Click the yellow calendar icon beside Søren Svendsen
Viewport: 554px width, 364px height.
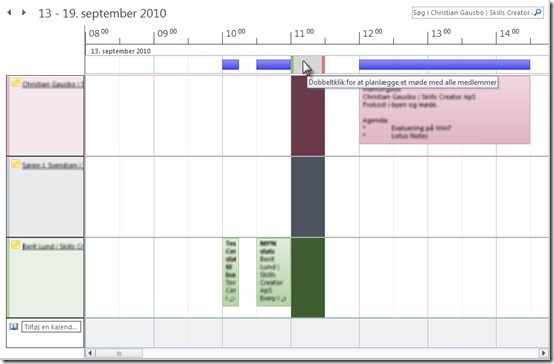[x=15, y=164]
